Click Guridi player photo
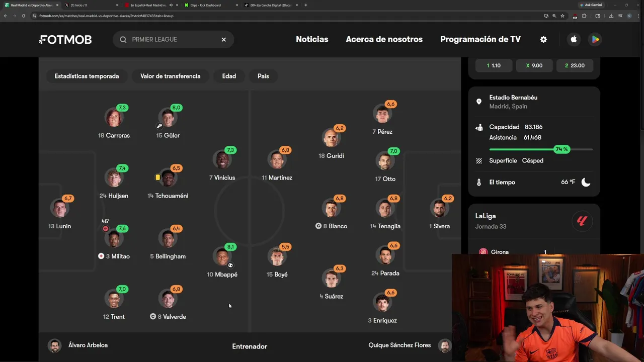The image size is (644, 362). pos(332,138)
